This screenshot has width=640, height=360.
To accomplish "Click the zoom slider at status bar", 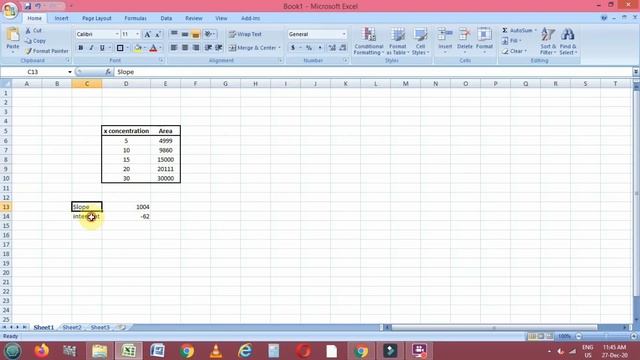I will click(x=606, y=336).
